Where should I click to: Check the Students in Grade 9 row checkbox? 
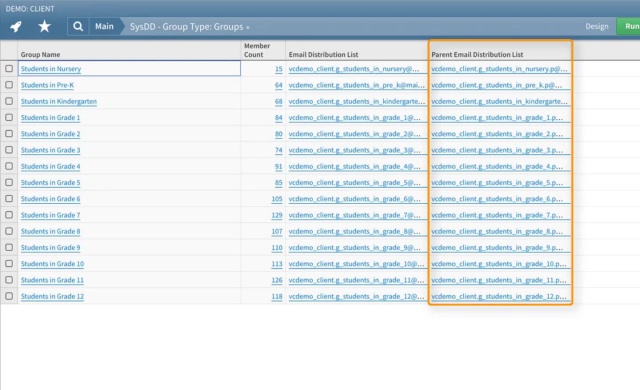click(9, 248)
